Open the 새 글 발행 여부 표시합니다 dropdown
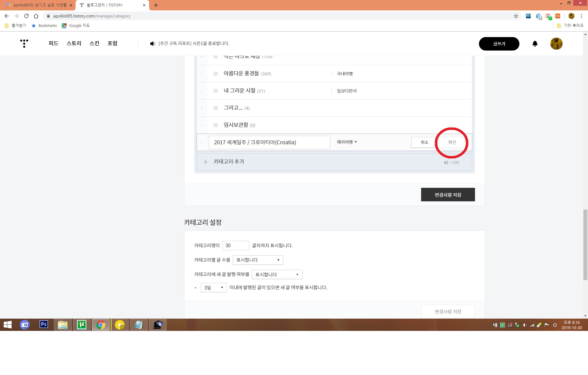This screenshot has width=588, height=375. point(277,274)
